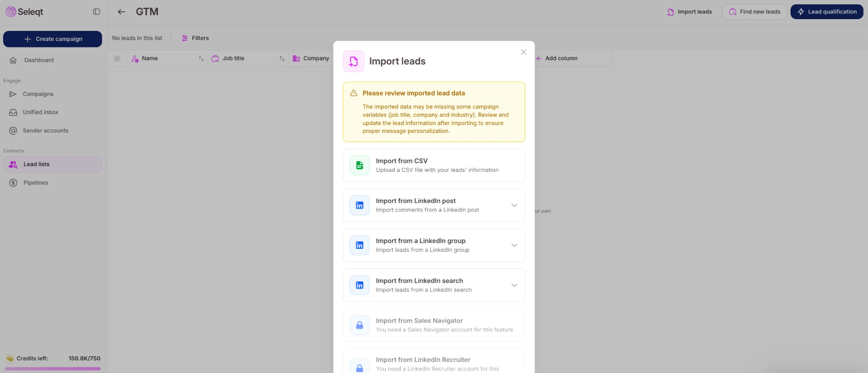Click the Sales Navigator lock icon
This screenshot has height=373, width=868.
coord(359,325)
